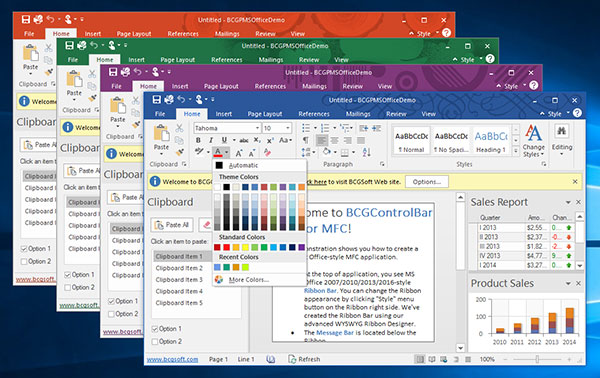Click Grow Font icon in blue window
Image resolution: width=600 pixels, height=378 pixels.
tap(239, 153)
